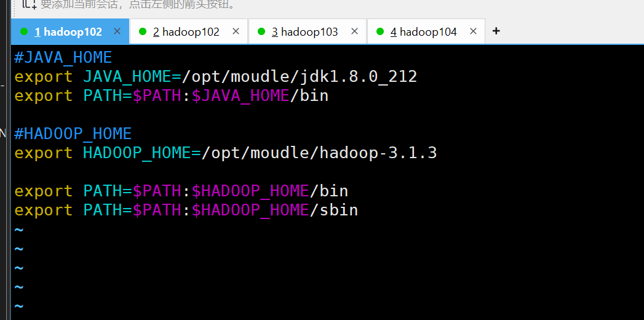The height and width of the screenshot is (320, 644).
Task: Close the 1 hadoop102 tab
Action: point(117,31)
